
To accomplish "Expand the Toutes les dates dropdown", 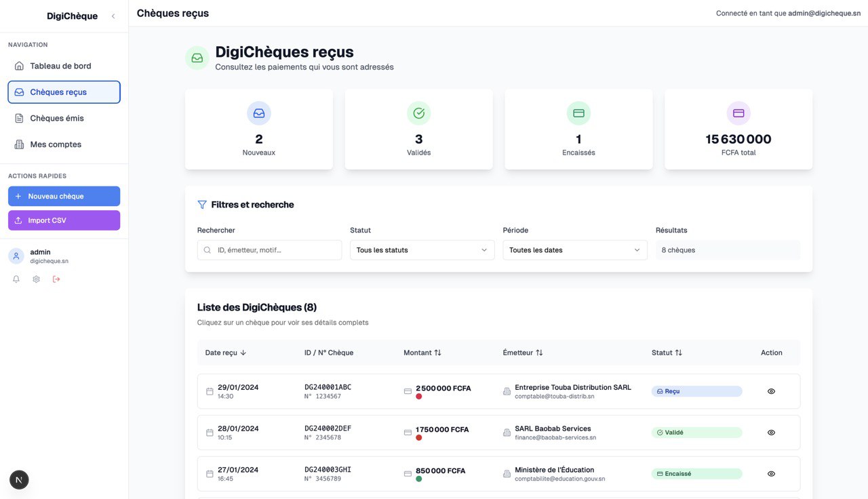I will [x=574, y=250].
